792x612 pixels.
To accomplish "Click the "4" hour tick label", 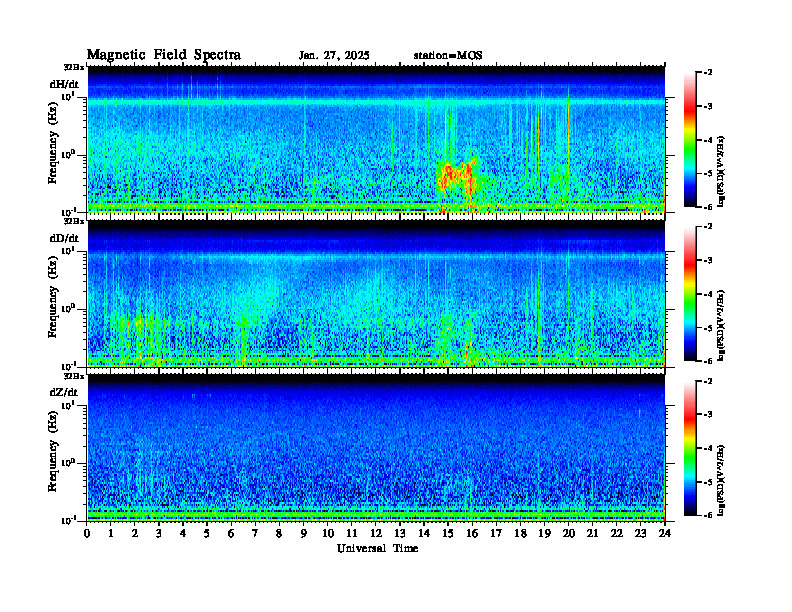I will (x=183, y=534).
